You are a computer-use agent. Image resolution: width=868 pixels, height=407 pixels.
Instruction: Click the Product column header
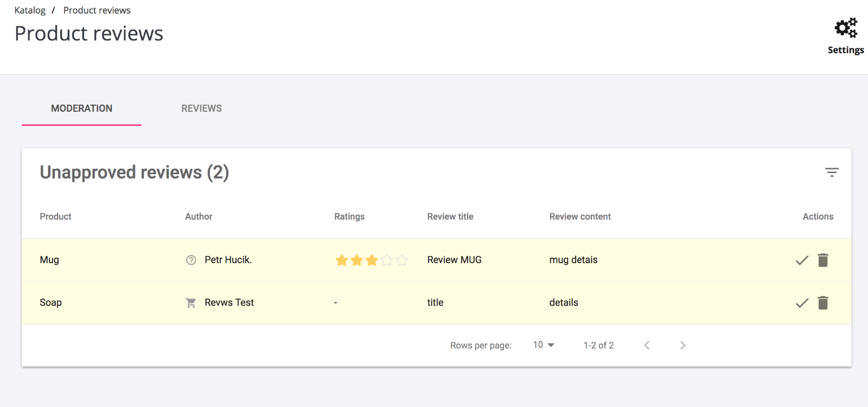point(55,217)
